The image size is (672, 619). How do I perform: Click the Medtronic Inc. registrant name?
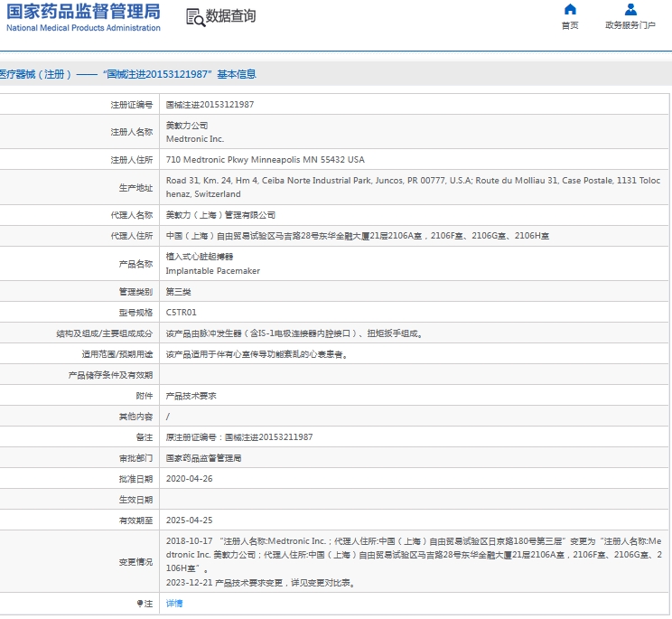point(194,139)
